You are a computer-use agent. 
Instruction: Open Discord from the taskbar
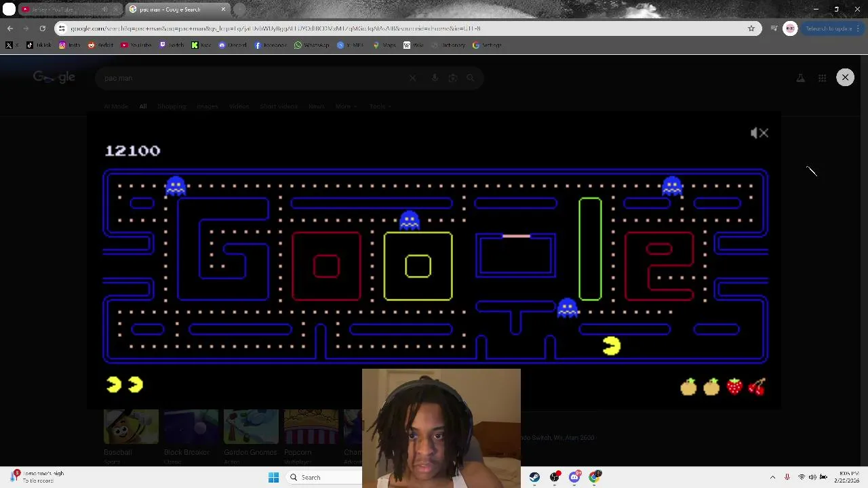click(x=574, y=477)
